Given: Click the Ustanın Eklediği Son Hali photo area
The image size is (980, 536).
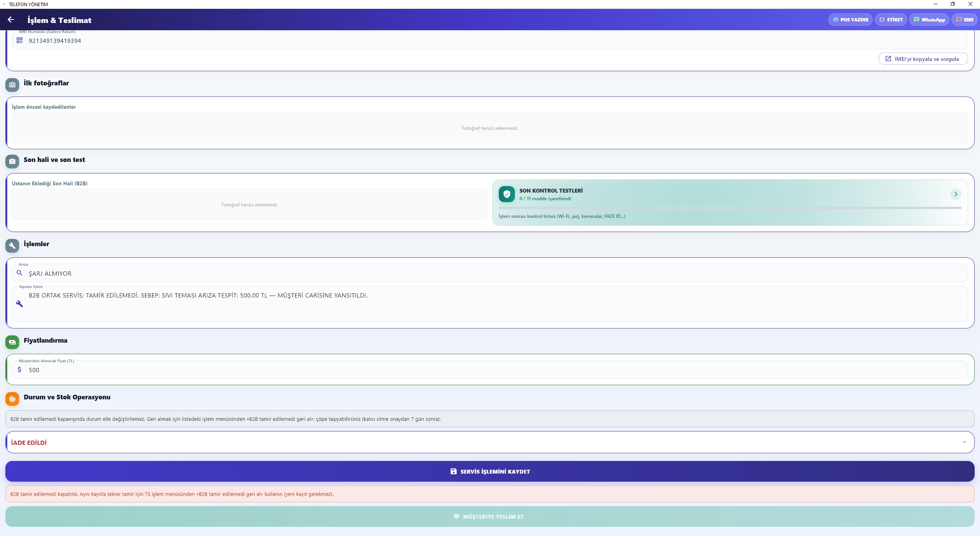Looking at the screenshot, I should [x=250, y=204].
